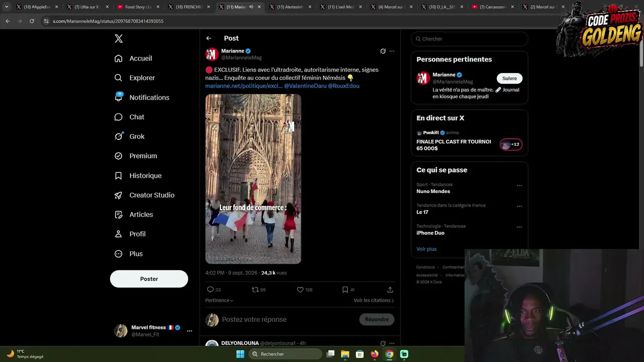Click the reply comment icon under the post
Image resolution: width=644 pixels, height=362 pixels.
click(x=210, y=290)
